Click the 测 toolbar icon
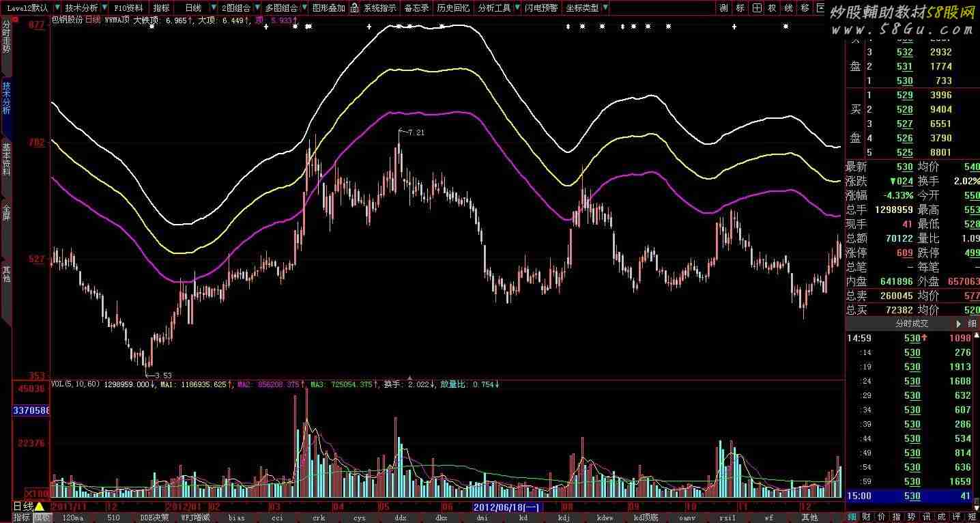980x523 pixels. pyautogui.click(x=724, y=8)
